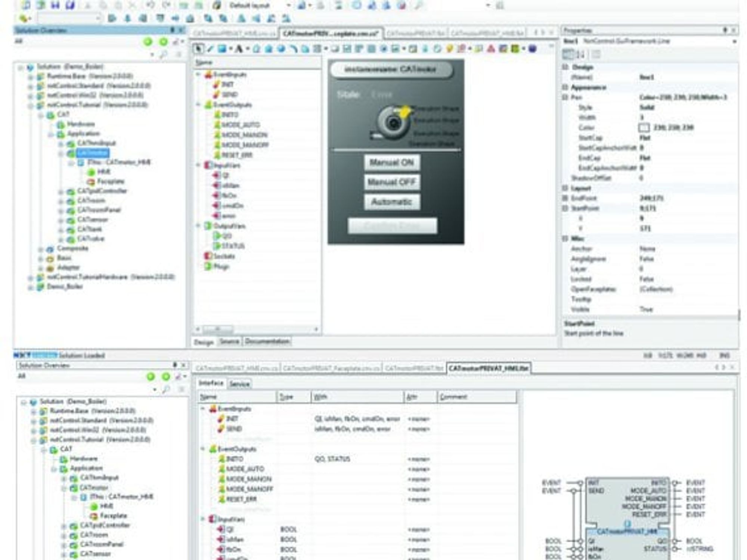Select the curved arc tool
Viewport: 747px width, 560px height.
294,49
